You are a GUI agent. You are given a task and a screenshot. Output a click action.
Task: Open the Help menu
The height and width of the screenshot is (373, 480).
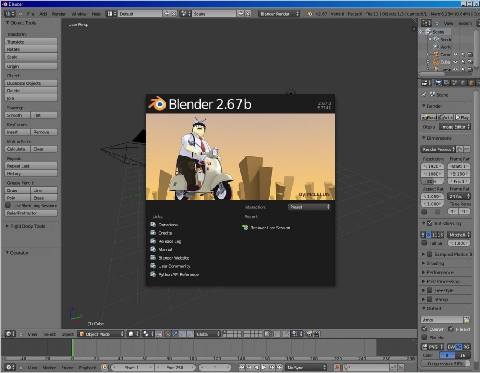[x=96, y=14]
